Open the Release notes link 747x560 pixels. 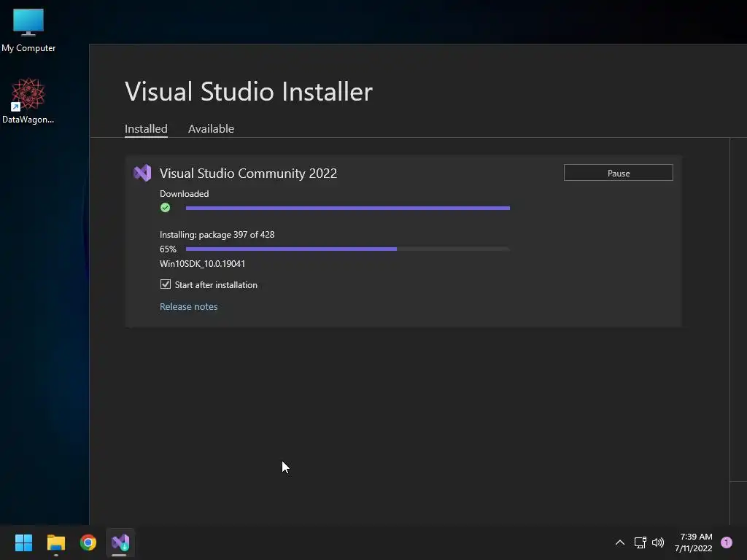click(x=189, y=307)
